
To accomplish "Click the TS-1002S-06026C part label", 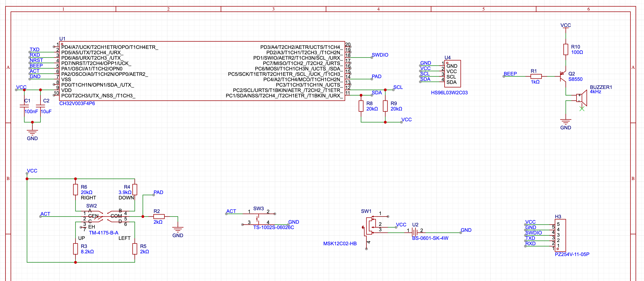I will coord(274,227).
